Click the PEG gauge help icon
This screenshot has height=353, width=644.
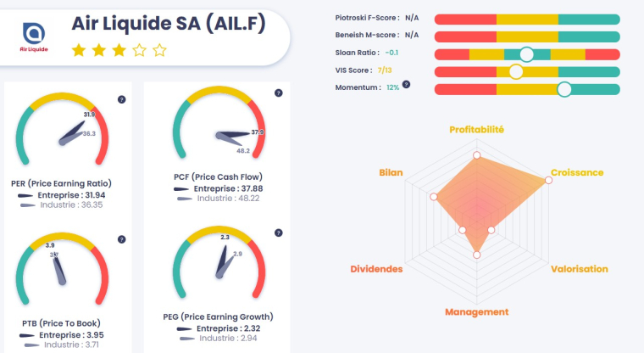click(275, 240)
